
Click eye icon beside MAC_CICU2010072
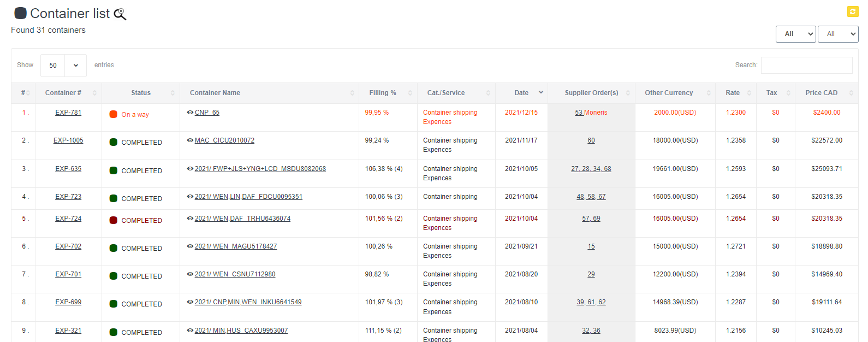[190, 140]
